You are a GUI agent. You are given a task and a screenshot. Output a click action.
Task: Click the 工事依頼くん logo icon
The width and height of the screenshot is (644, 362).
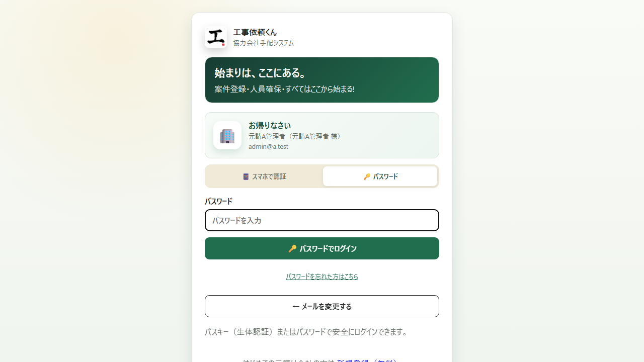[x=216, y=37]
